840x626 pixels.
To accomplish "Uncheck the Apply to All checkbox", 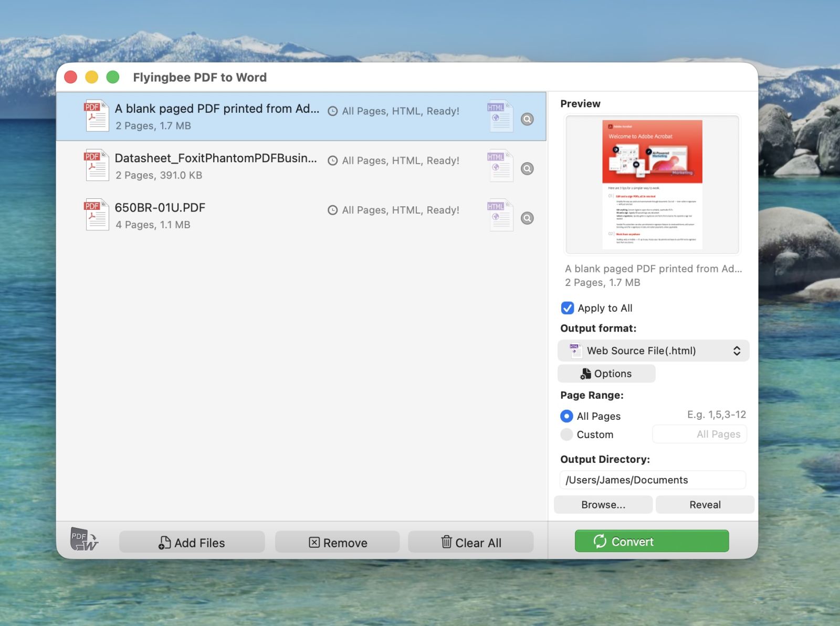I will pyautogui.click(x=567, y=308).
